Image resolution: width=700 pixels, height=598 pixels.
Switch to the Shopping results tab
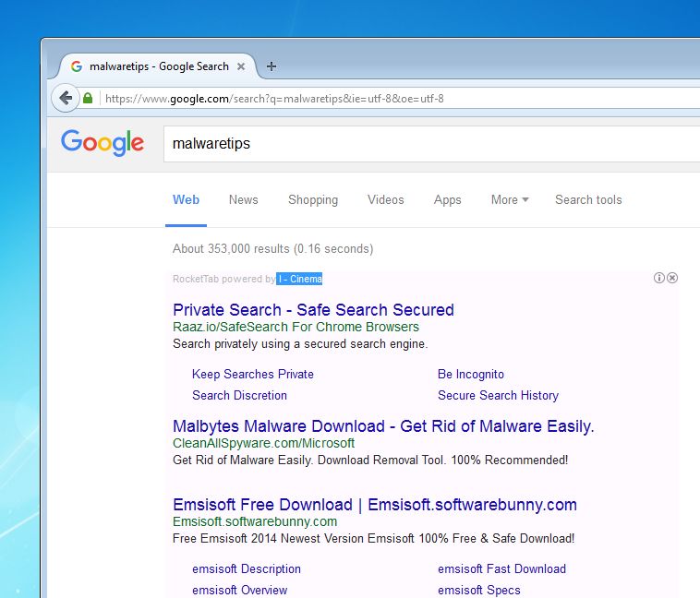(313, 199)
